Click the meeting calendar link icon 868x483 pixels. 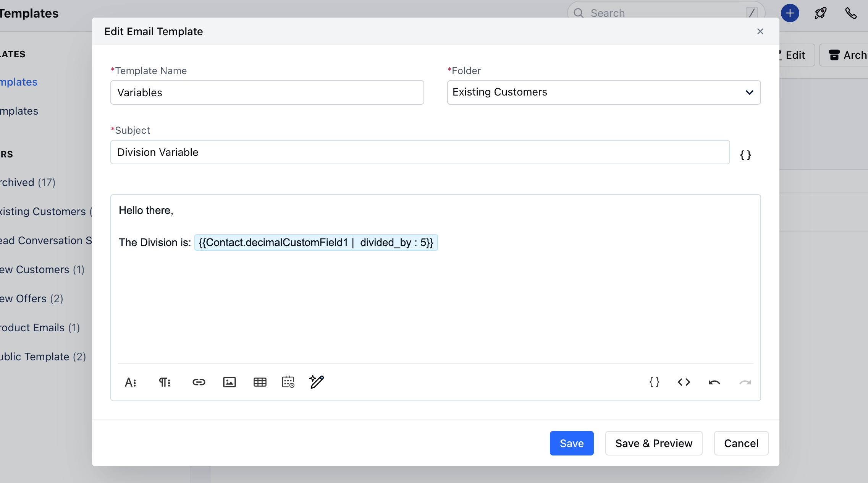288,382
